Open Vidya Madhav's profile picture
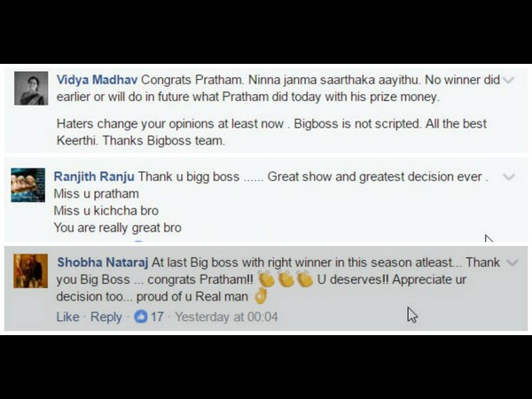Screen dimensions: 532x399 click(31, 88)
